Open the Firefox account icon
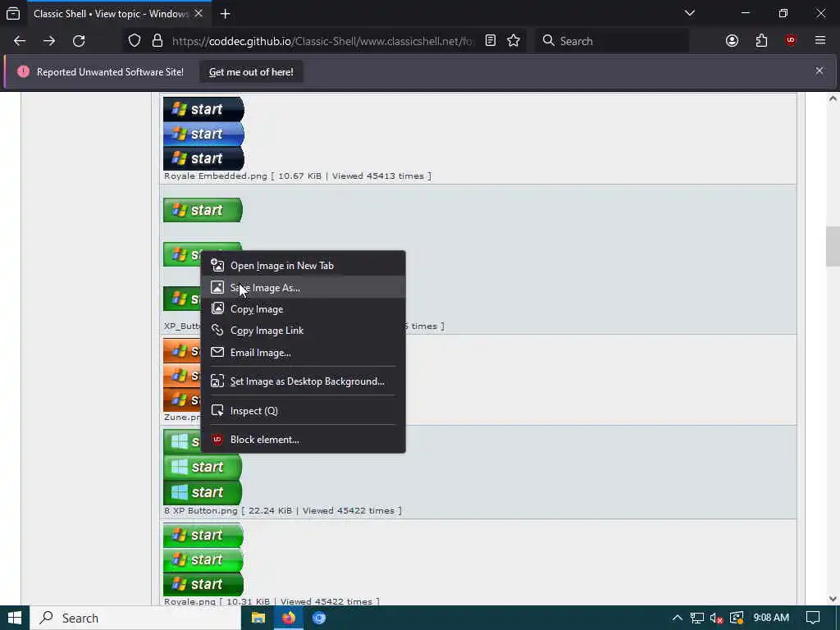Screen dimensions: 840x630 pos(732,41)
